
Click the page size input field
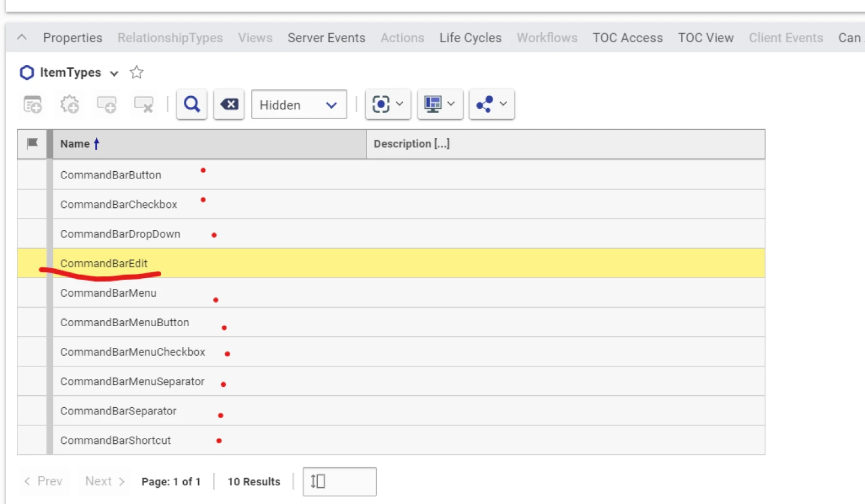coord(339,481)
